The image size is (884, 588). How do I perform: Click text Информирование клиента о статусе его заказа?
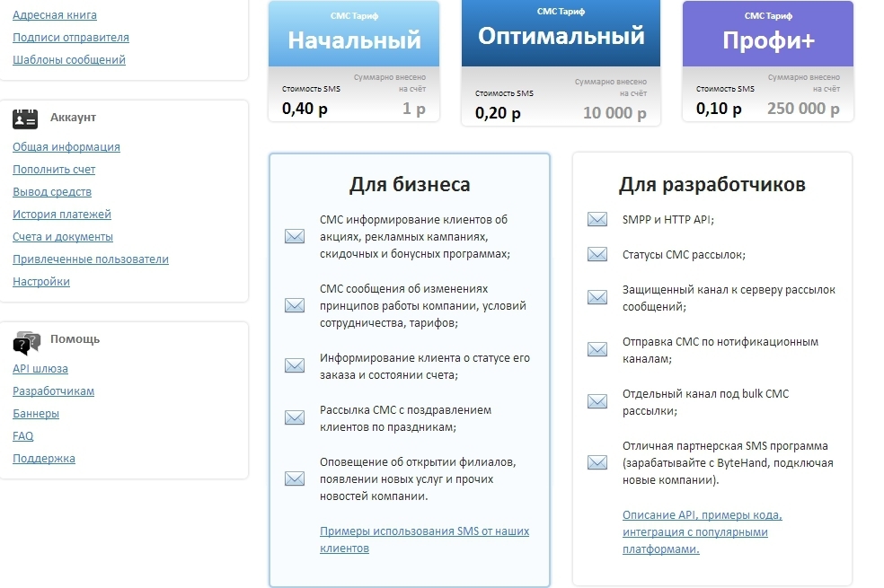[x=425, y=366]
